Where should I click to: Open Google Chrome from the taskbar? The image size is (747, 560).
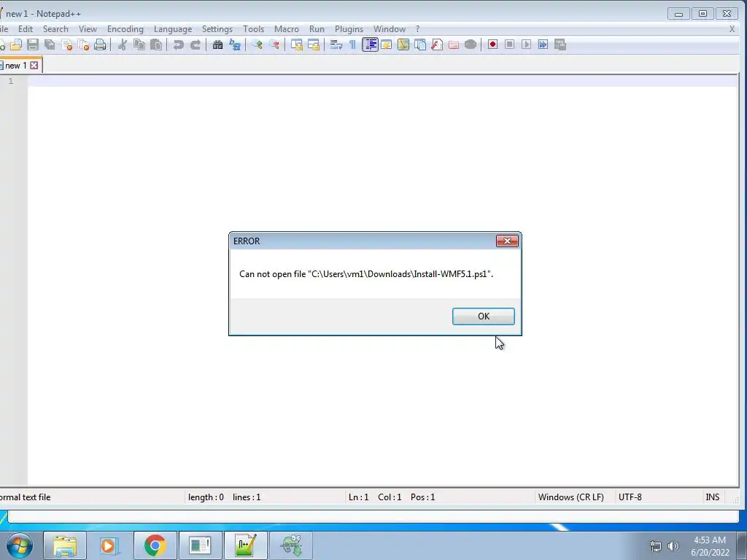click(155, 545)
